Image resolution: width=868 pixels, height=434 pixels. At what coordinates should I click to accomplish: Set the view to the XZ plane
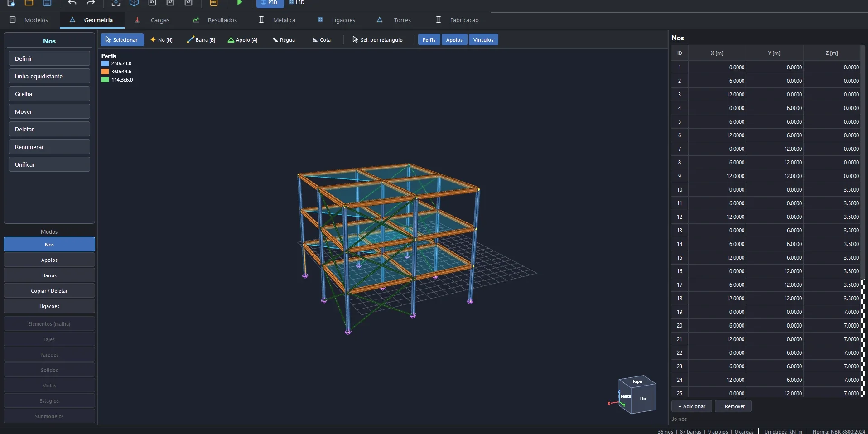click(170, 3)
